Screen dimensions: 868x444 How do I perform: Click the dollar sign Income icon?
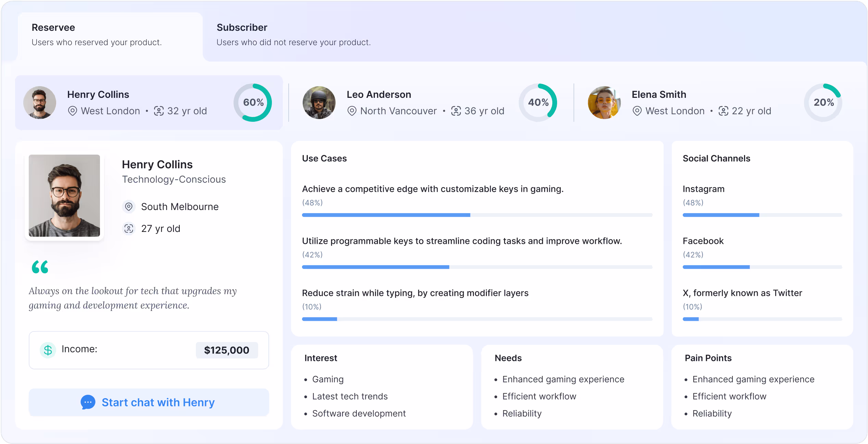point(48,350)
